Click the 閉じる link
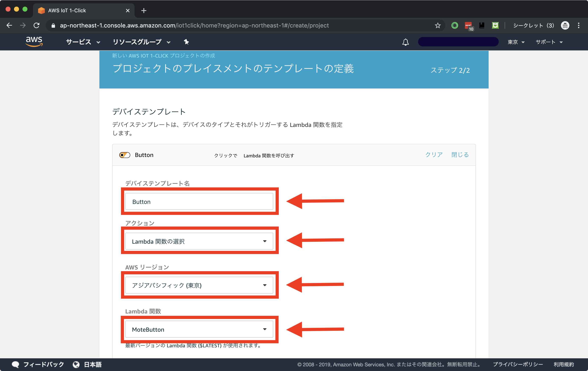 click(x=460, y=155)
